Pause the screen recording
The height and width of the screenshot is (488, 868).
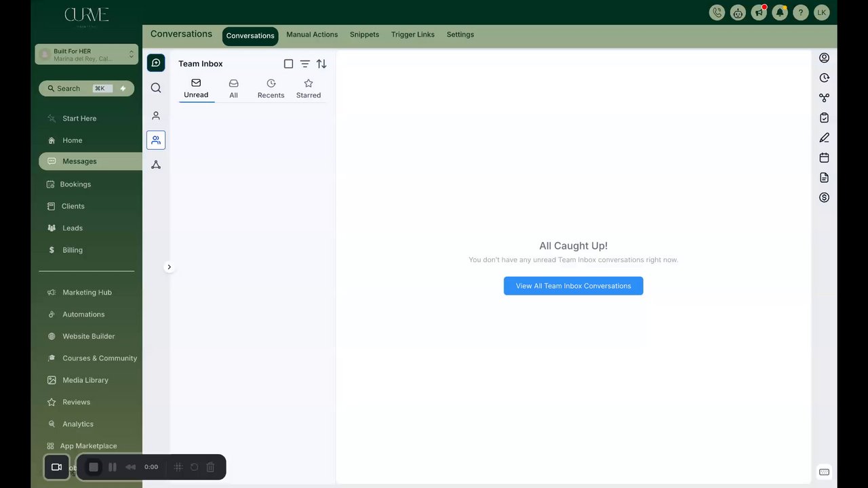[113, 467]
